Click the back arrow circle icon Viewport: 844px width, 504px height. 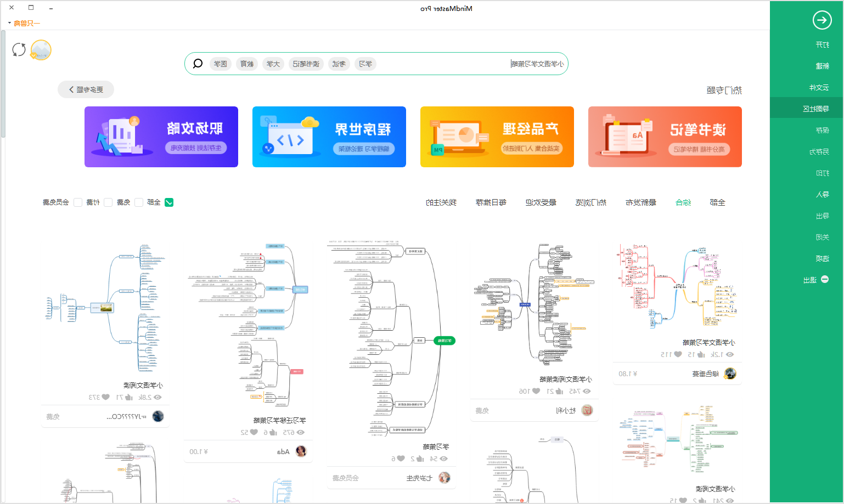coord(822,20)
